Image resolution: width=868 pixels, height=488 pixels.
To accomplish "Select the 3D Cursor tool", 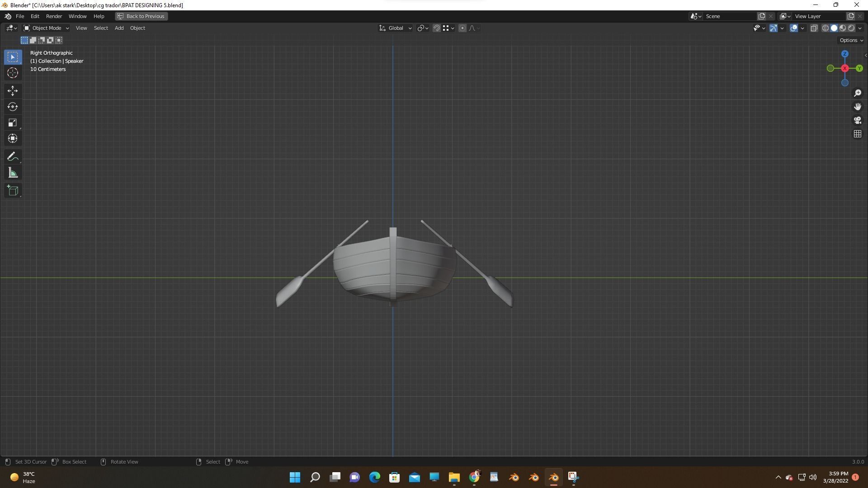I will (13, 73).
